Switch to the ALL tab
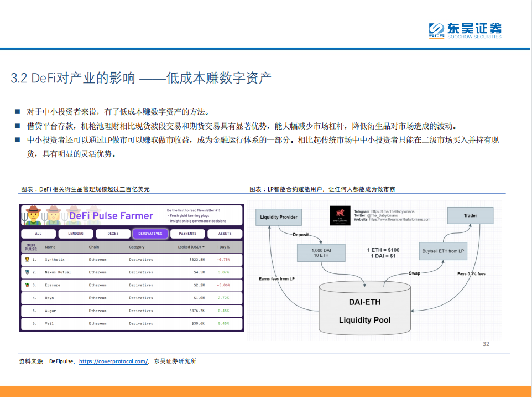532x398 pixels. 38,234
